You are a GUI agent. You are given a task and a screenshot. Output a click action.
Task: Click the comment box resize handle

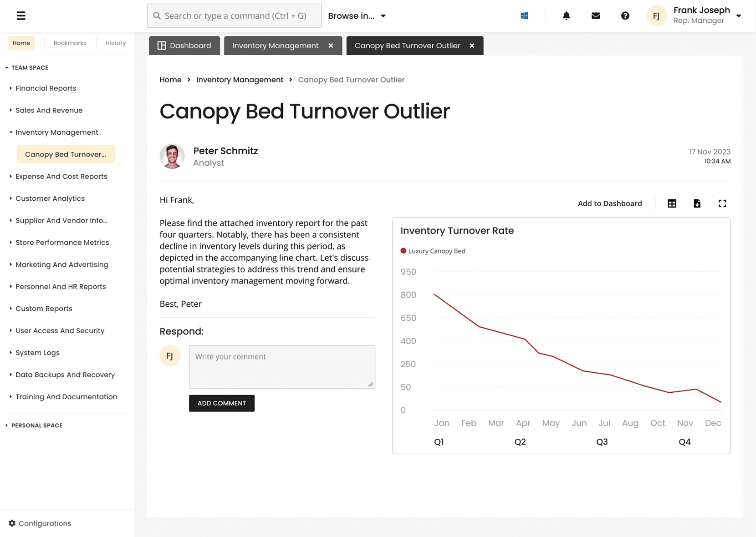tap(371, 384)
